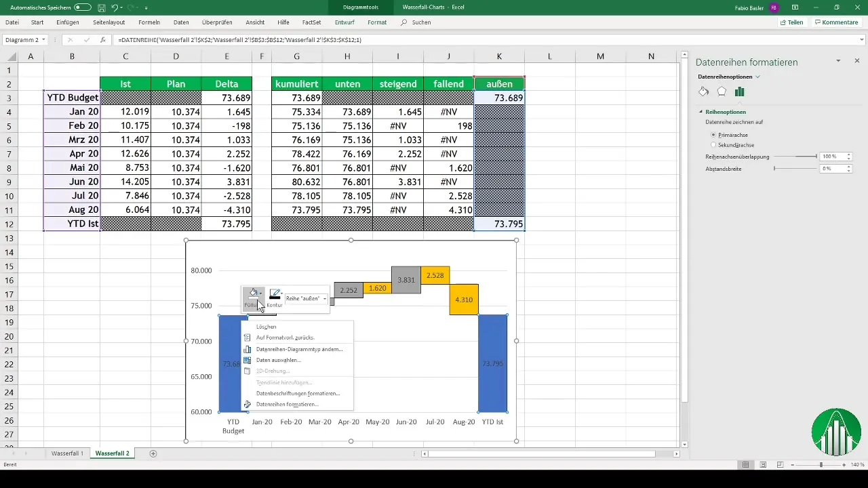Open the ribbon display options icon
Viewport: 868px width, 488px height.
[795, 7]
